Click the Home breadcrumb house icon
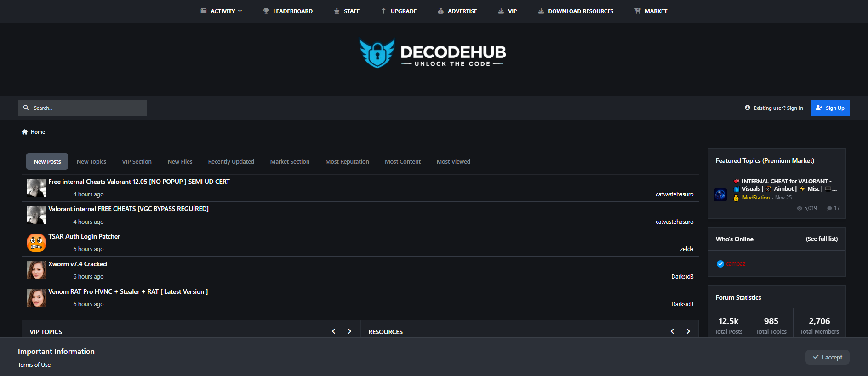Viewport: 868px width, 376px height. coord(25,132)
